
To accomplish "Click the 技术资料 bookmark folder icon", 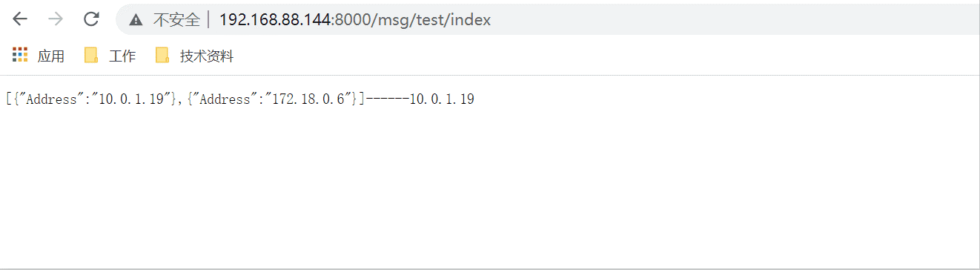I will (x=162, y=55).
